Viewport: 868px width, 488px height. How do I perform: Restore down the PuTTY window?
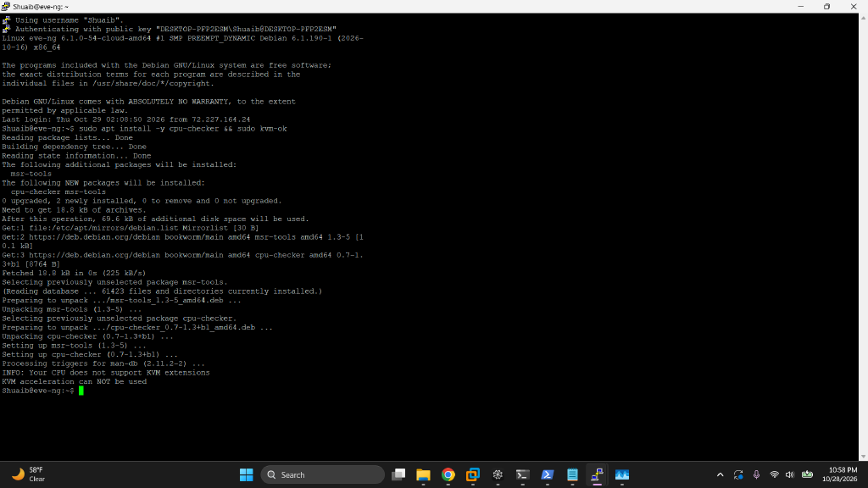[827, 7]
